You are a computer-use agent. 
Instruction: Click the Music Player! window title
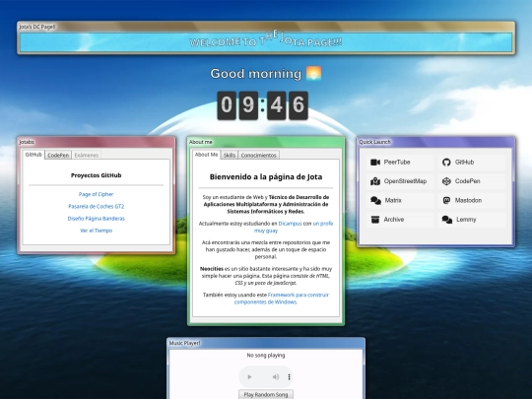184,343
